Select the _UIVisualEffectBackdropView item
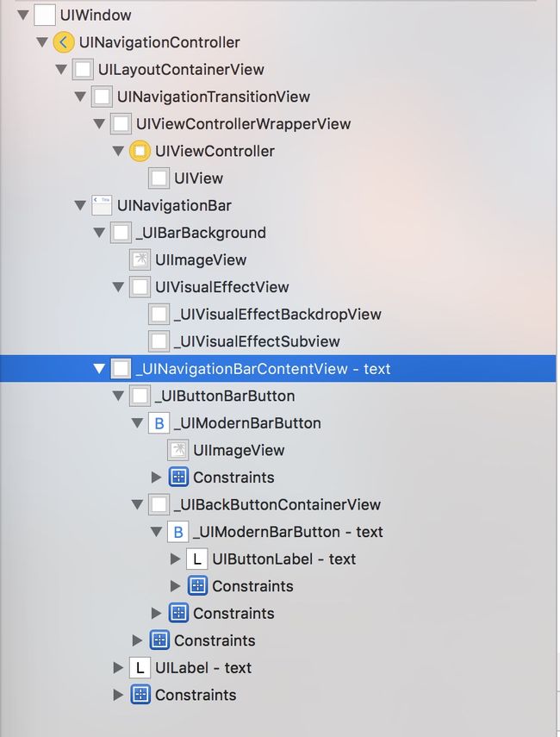The height and width of the screenshot is (737, 560). click(x=277, y=315)
